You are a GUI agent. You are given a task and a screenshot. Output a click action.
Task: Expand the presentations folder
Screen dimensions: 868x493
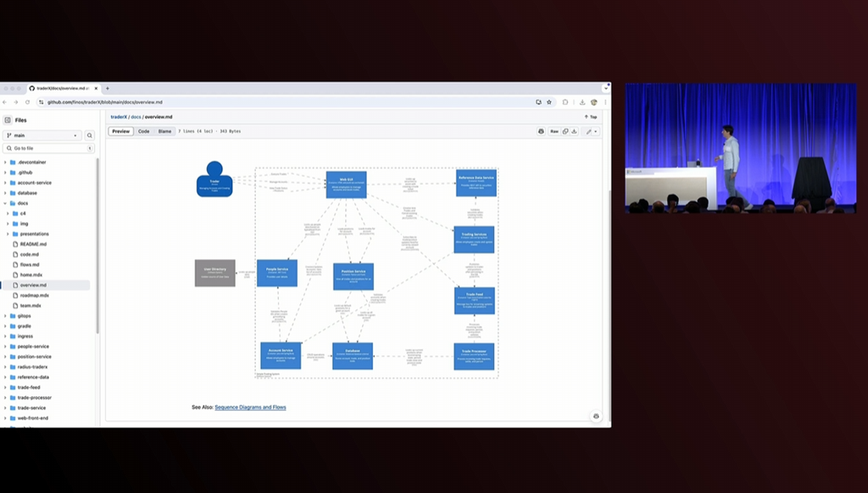pyautogui.click(x=8, y=234)
